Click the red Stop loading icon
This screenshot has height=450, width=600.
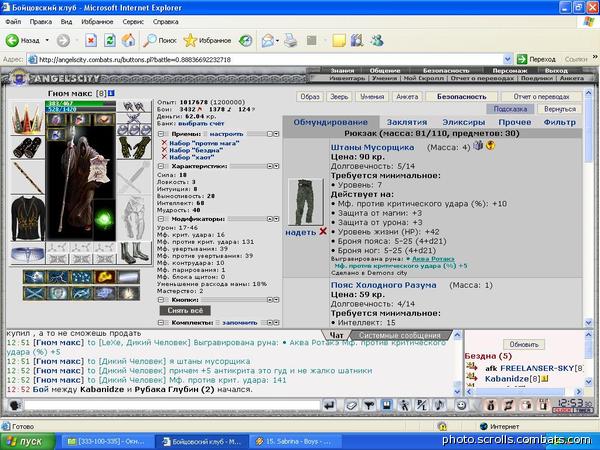coord(91,40)
